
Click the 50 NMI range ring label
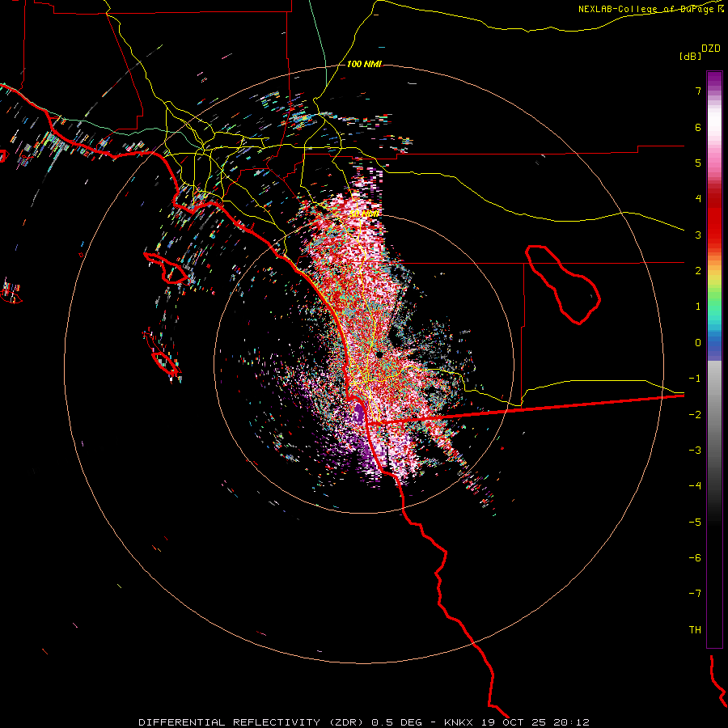[x=364, y=214]
